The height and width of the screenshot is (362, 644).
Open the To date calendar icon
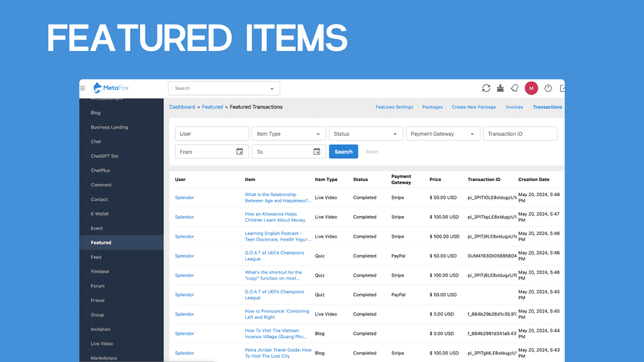coord(316,151)
